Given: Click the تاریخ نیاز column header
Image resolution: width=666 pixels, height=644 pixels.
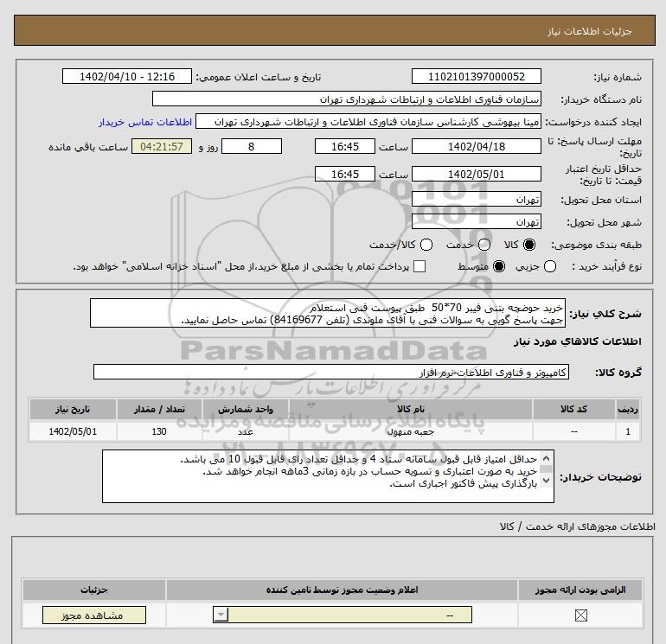Looking at the screenshot, I should point(73,409).
